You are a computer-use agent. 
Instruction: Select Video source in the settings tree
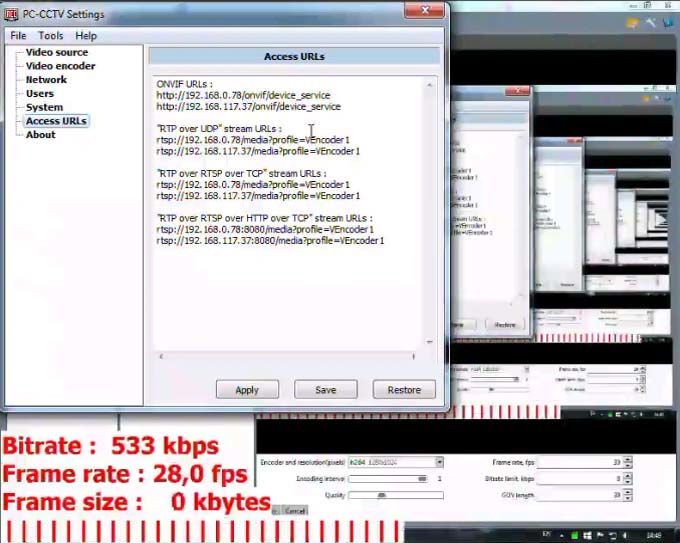[57, 52]
